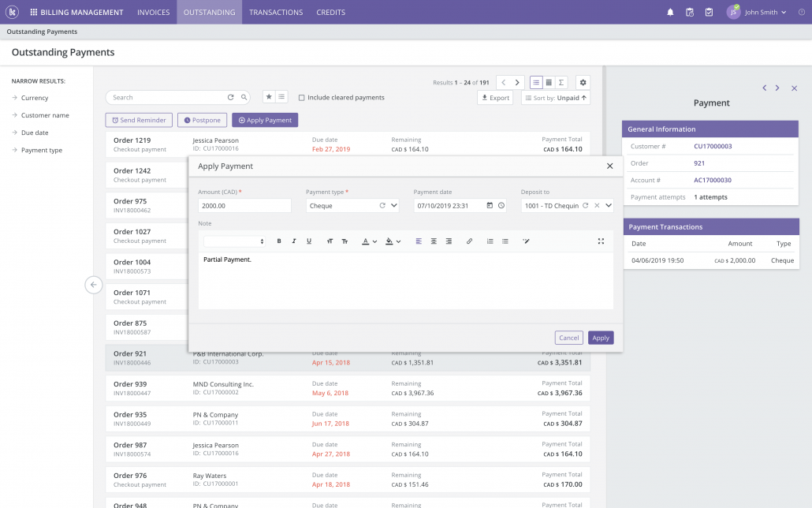Toggle underline formatting in note editor

(309, 241)
